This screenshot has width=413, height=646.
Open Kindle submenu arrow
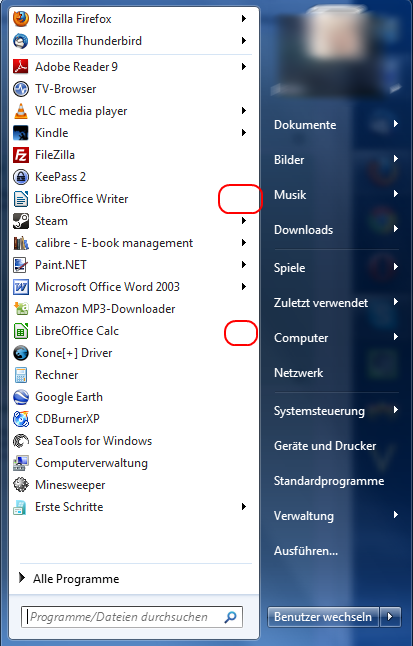[244, 133]
